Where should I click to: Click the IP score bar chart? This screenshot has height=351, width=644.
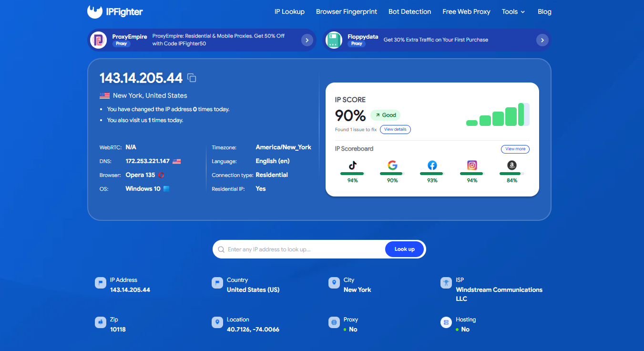click(x=498, y=114)
